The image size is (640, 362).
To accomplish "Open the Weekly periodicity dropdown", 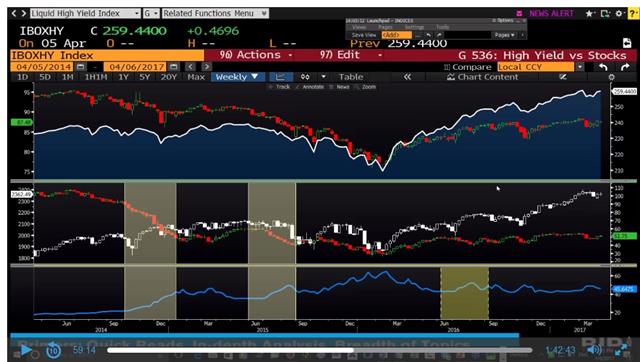I will coord(238,77).
